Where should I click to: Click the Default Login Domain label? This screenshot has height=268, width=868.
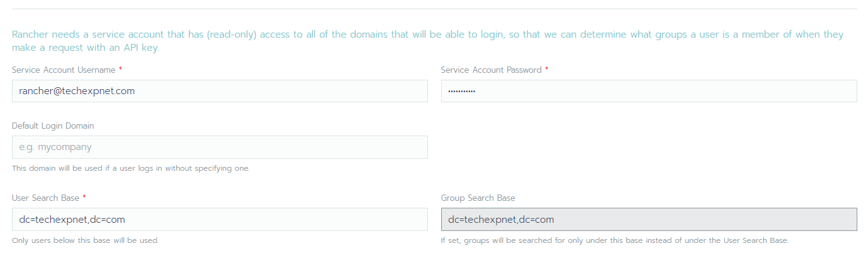pyautogui.click(x=53, y=126)
